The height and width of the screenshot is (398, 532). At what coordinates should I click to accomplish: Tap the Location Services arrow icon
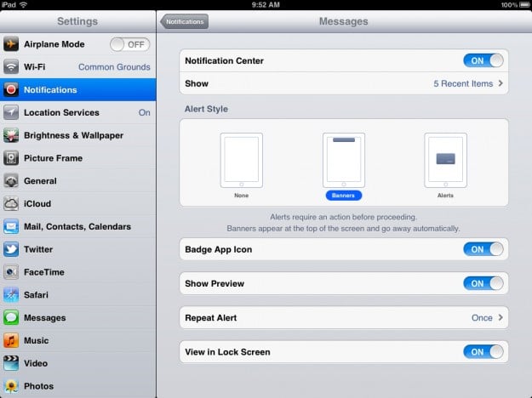coord(11,112)
